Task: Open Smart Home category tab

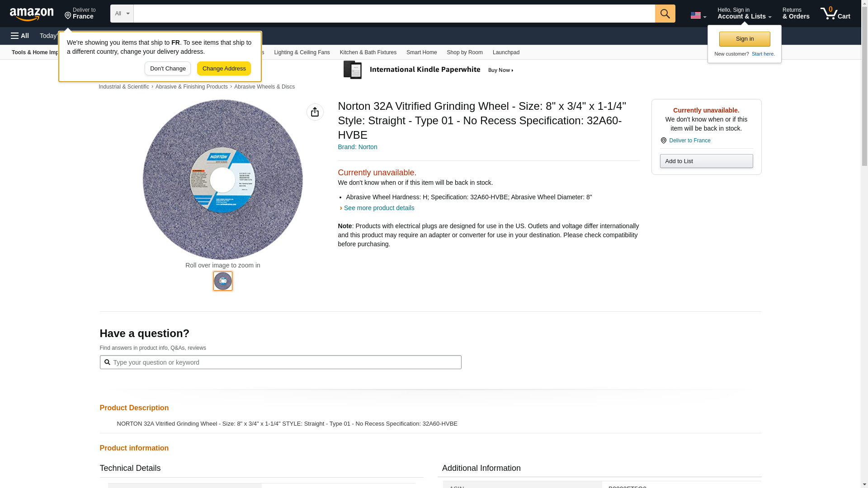Action: click(421, 52)
